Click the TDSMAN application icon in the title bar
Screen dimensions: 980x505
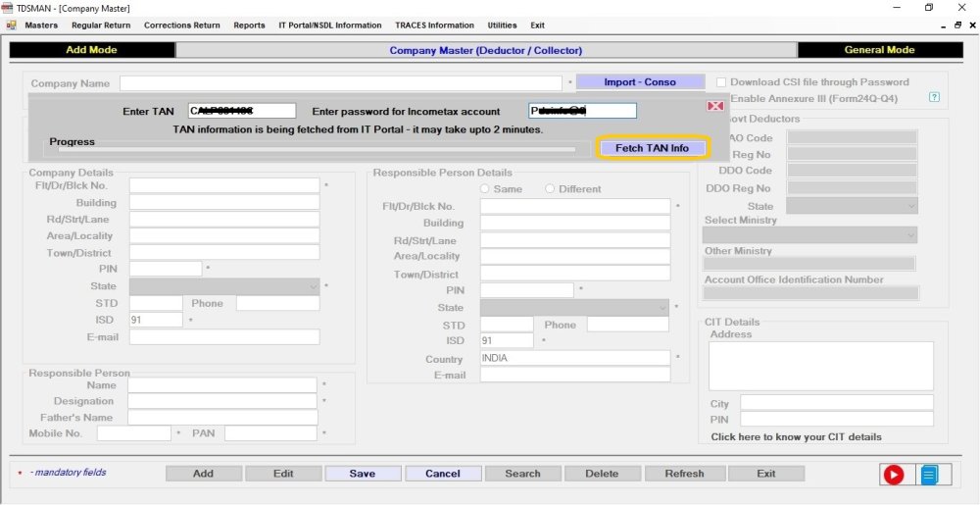(8, 8)
